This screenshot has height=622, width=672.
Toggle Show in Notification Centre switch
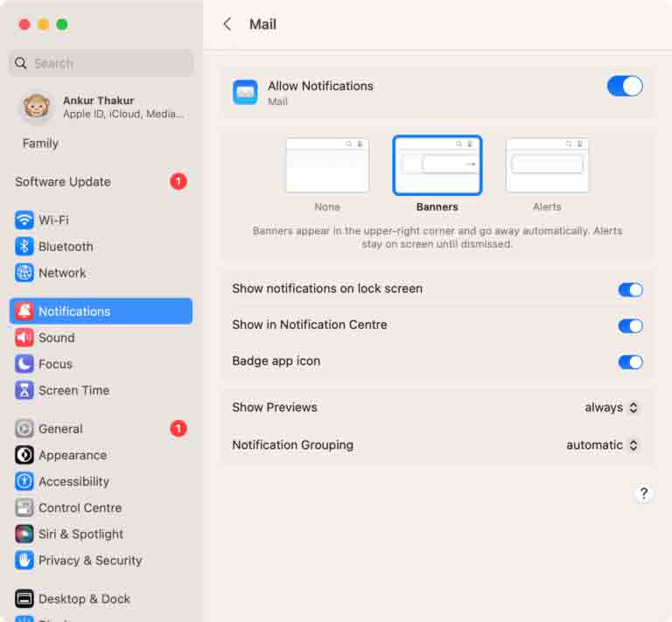(x=630, y=326)
